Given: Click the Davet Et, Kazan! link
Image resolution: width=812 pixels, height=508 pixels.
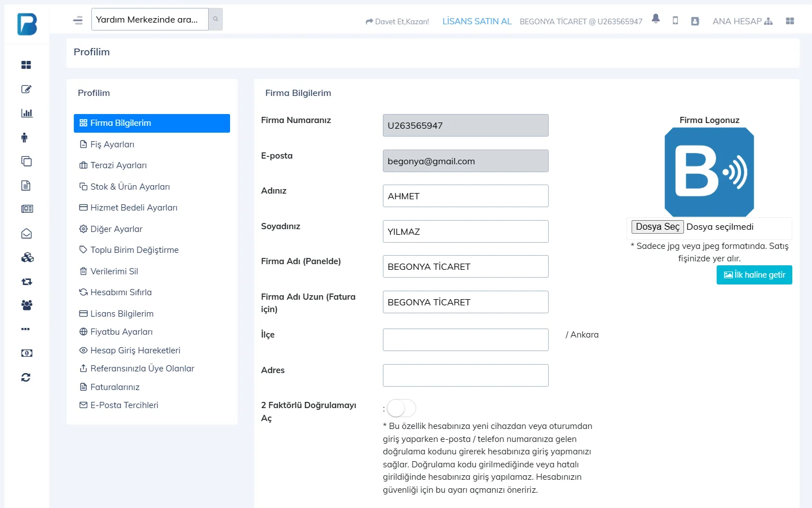Looking at the screenshot, I should [x=397, y=21].
